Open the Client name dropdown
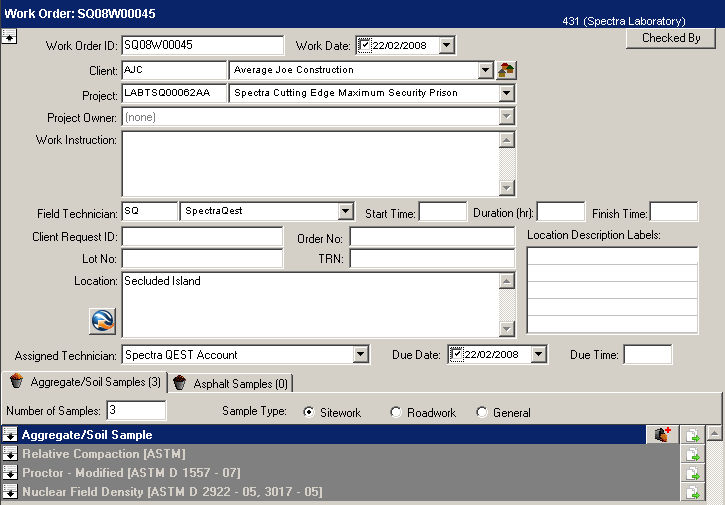Screen dimensions: 725x505 [486, 70]
